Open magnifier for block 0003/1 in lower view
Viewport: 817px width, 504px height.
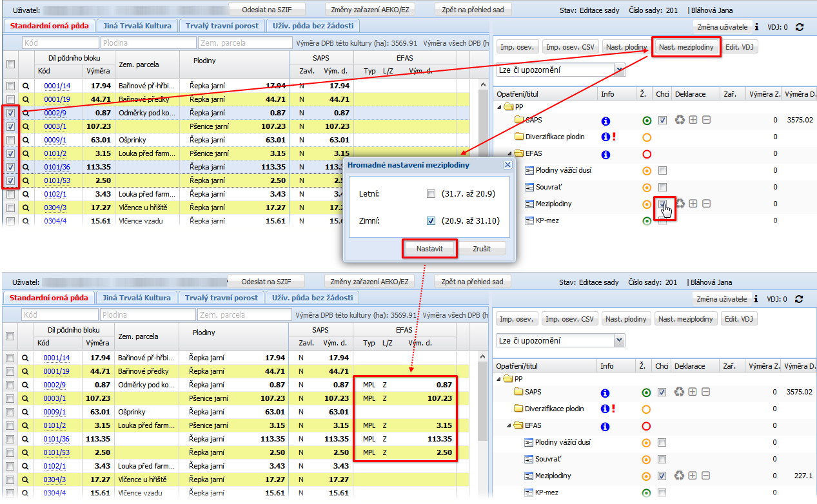coord(26,398)
